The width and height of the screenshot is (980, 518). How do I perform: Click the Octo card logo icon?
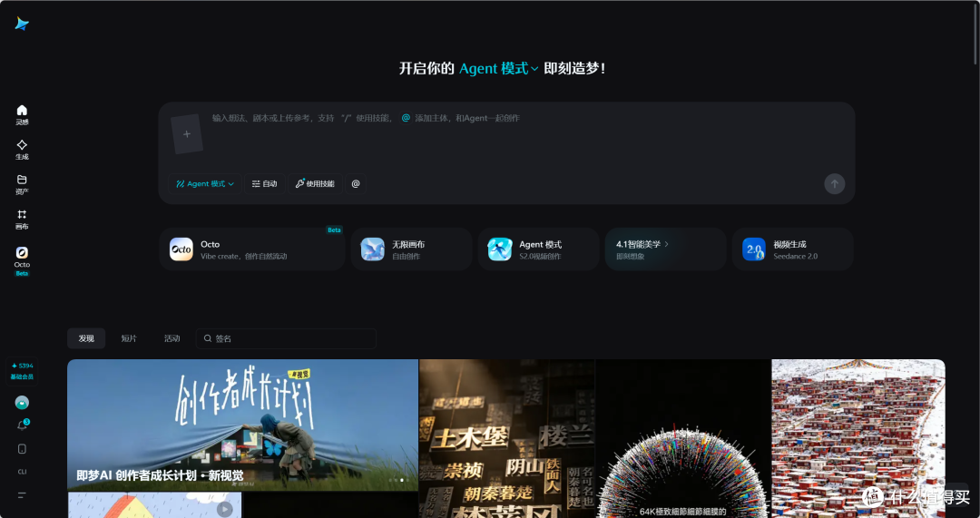[x=181, y=249]
